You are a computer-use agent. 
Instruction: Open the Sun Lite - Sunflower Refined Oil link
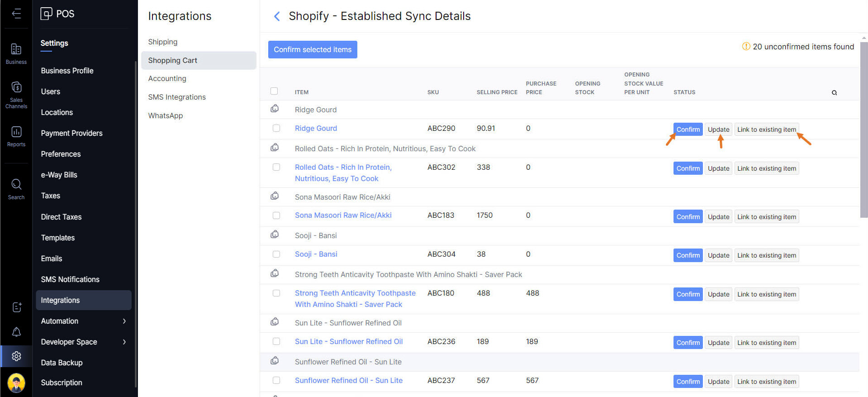[x=348, y=341]
